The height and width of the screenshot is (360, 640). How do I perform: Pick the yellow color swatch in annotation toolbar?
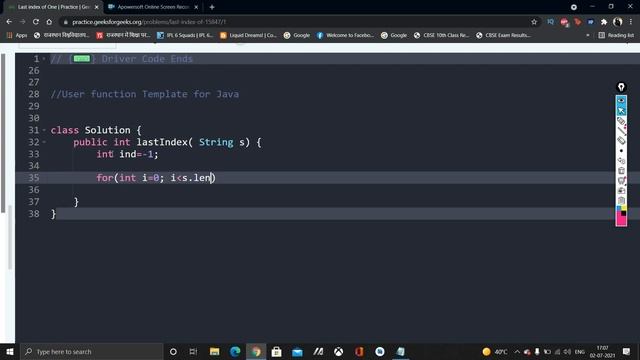click(x=624, y=208)
